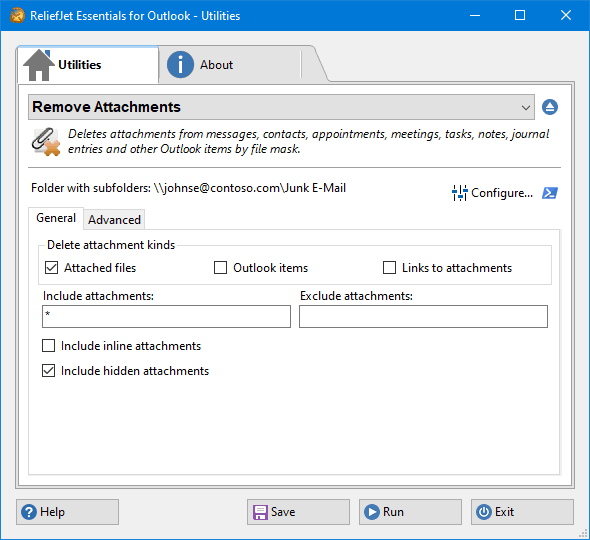The height and width of the screenshot is (540, 590).
Task: Click the Run button
Action: tap(410, 512)
